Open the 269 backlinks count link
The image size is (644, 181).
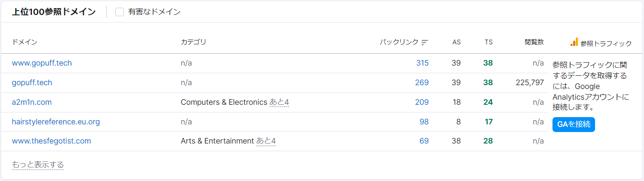pyautogui.click(x=422, y=83)
